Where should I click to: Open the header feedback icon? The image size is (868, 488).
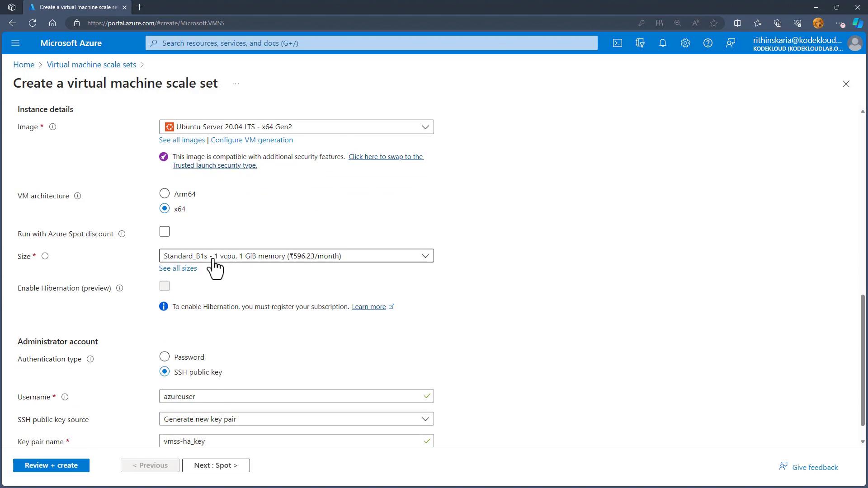pos(730,43)
